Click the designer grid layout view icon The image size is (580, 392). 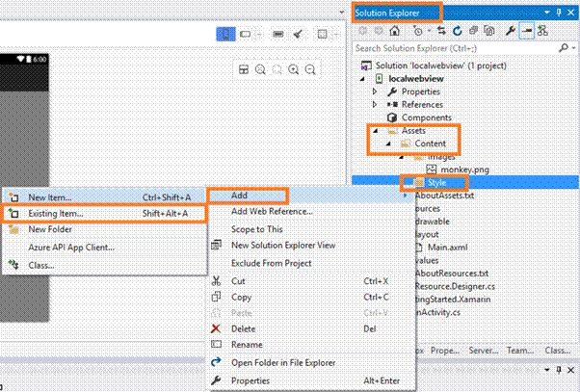(244, 69)
